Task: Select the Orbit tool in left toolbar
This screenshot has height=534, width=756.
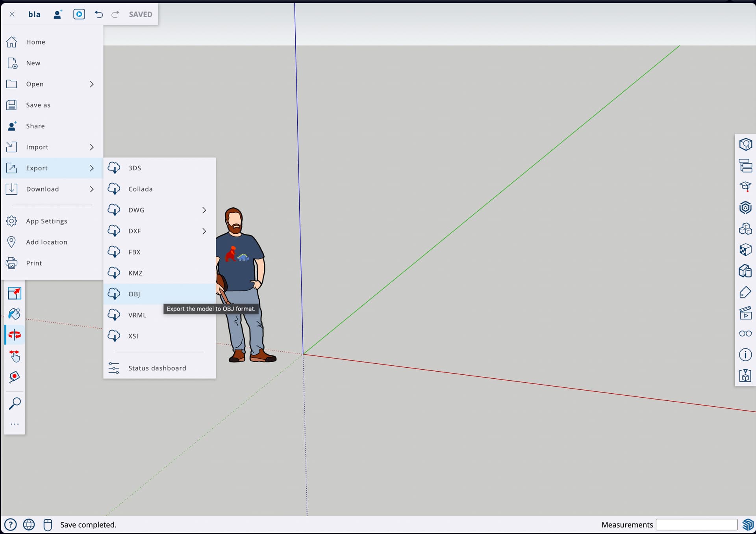Action: click(15, 335)
